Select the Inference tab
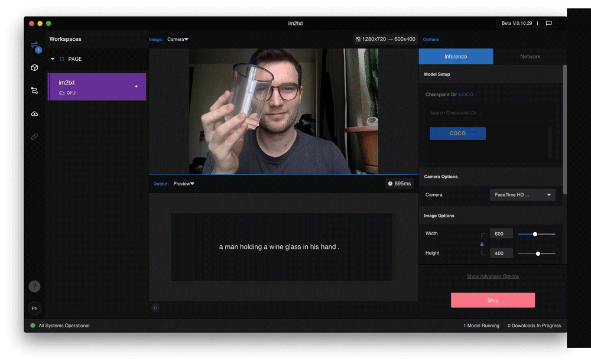Viewport: 591px width, 364px height. [456, 57]
